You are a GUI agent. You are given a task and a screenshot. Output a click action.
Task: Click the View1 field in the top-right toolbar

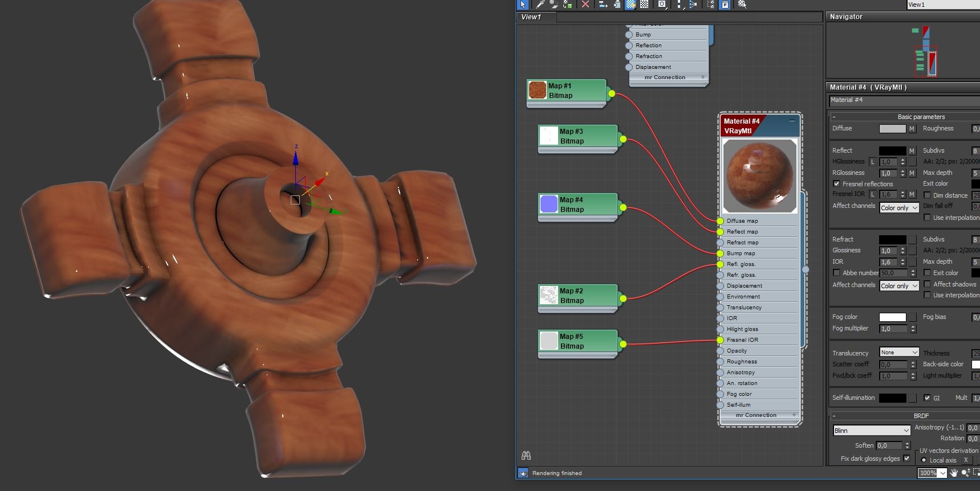pyautogui.click(x=943, y=5)
